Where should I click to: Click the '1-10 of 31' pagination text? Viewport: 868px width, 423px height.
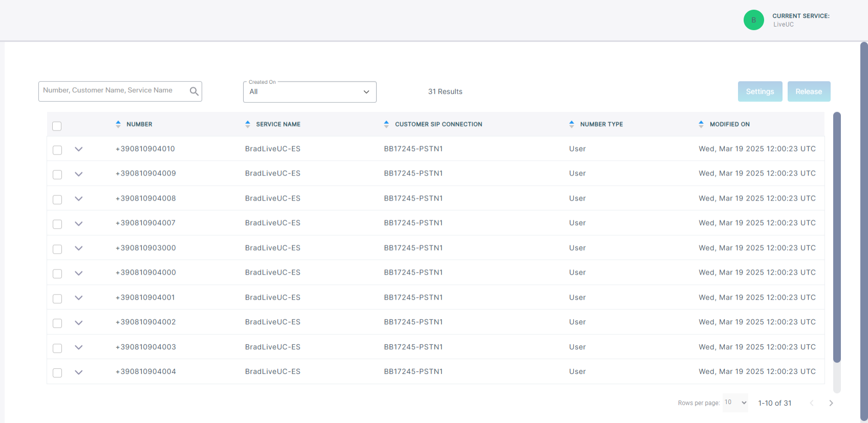click(x=775, y=403)
